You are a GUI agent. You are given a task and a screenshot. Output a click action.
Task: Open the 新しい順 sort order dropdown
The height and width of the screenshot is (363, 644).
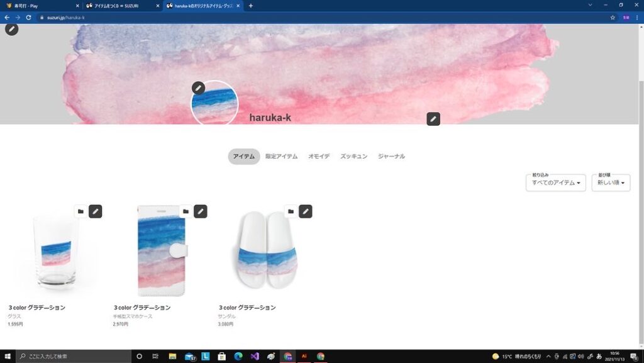(x=611, y=183)
